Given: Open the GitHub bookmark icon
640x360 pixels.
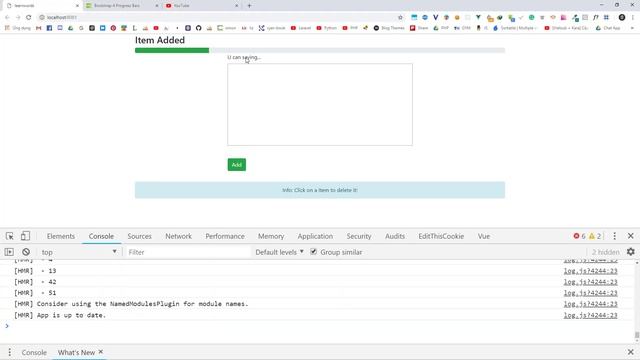Looking at the screenshot, I should (198, 28).
